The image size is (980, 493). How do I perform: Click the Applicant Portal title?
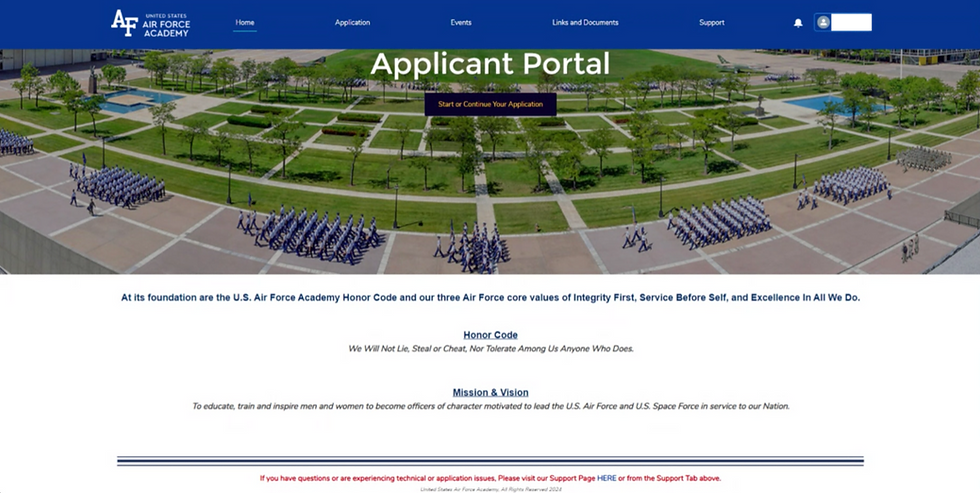tap(490, 64)
